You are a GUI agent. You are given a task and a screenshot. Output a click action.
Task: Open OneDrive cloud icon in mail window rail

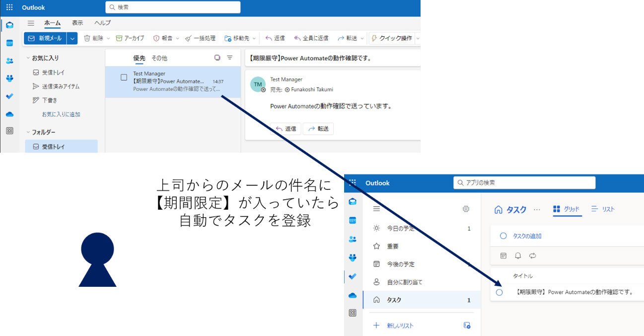click(x=9, y=114)
